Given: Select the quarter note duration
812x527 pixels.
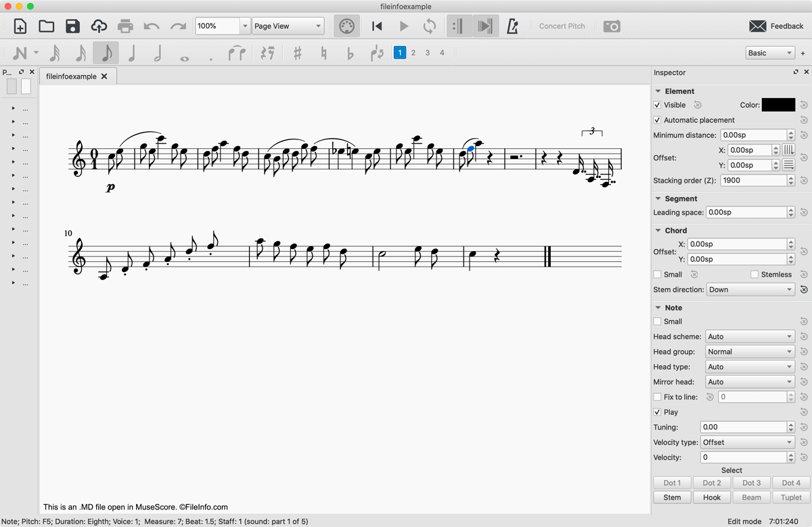Looking at the screenshot, I should pyautogui.click(x=132, y=53).
